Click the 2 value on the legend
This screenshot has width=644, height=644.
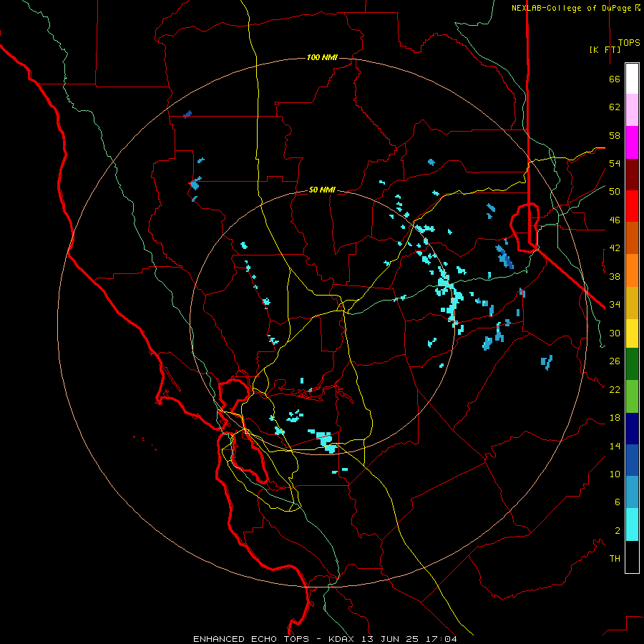(618, 531)
